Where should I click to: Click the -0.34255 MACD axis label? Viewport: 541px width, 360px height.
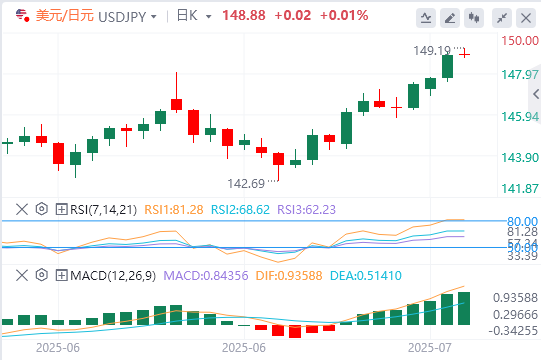[x=513, y=330]
